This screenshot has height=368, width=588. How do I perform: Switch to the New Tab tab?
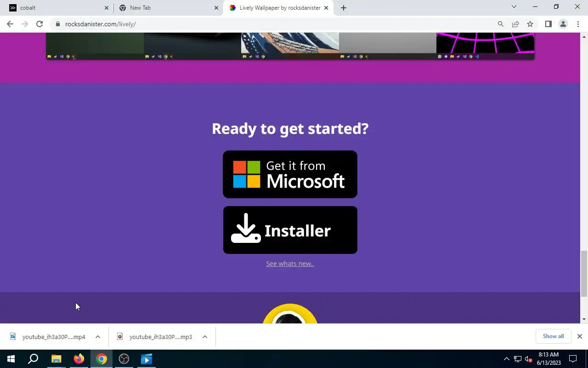(168, 8)
